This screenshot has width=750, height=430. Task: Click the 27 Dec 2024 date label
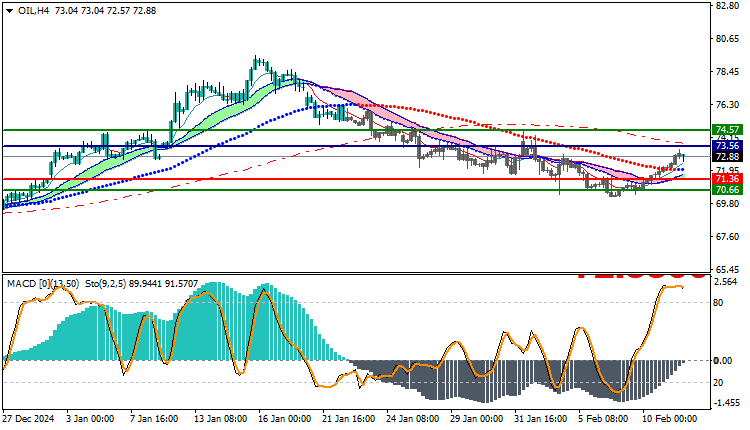tap(28, 419)
